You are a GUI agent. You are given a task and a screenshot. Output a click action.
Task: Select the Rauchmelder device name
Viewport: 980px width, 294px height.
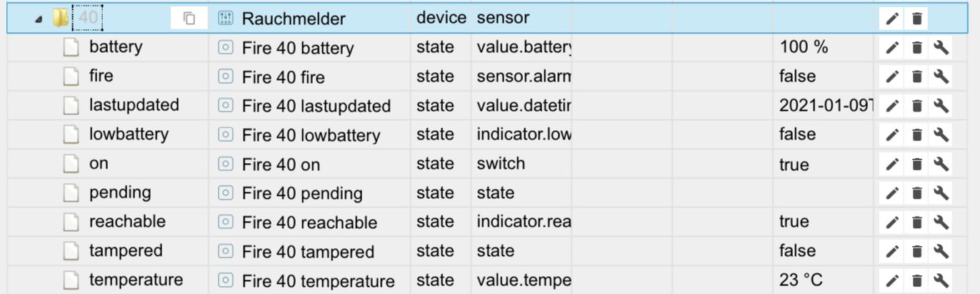click(294, 19)
